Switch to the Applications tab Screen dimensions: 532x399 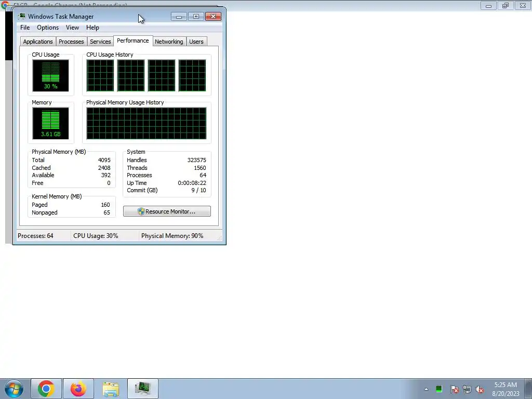(x=38, y=42)
